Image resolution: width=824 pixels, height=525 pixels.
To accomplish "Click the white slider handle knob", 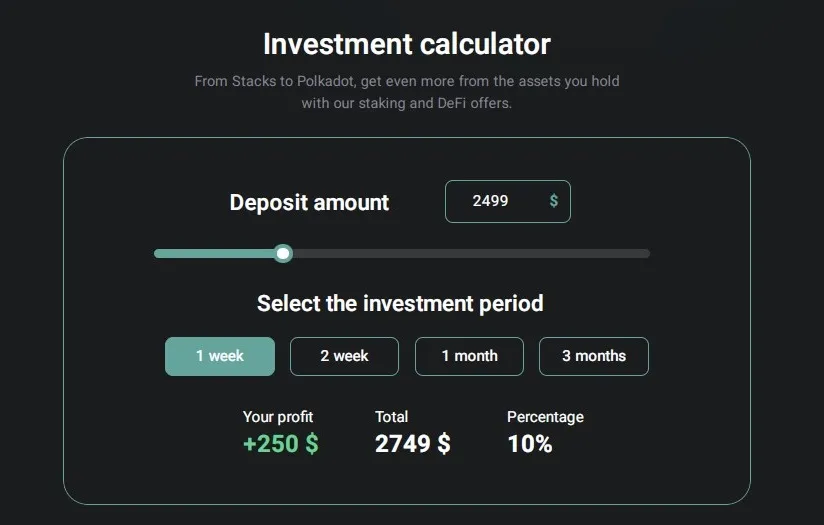I will pyautogui.click(x=283, y=253).
